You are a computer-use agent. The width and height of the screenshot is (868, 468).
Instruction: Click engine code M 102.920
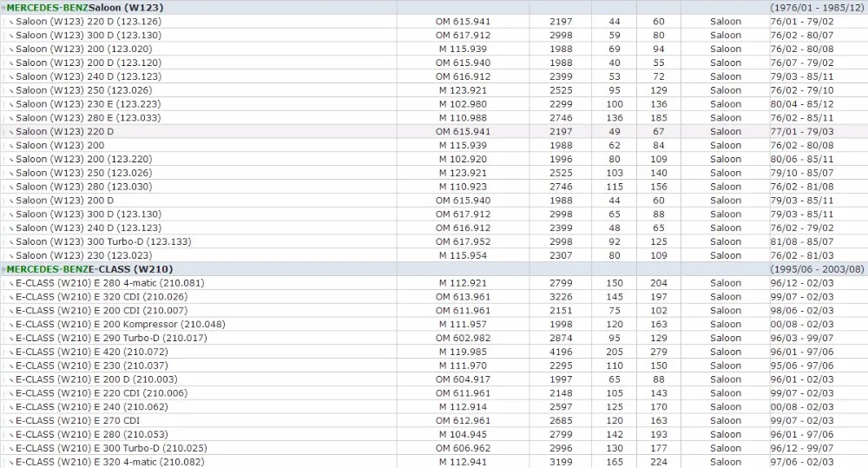coord(463,159)
